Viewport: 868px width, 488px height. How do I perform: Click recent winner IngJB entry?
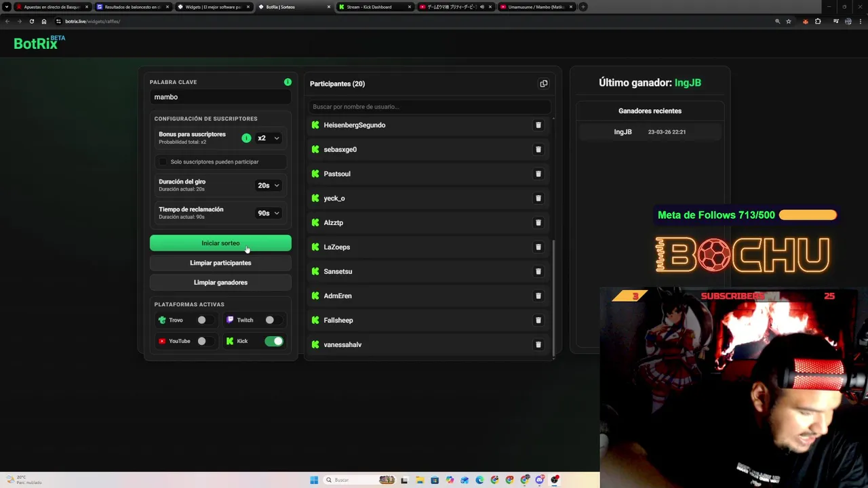point(650,132)
